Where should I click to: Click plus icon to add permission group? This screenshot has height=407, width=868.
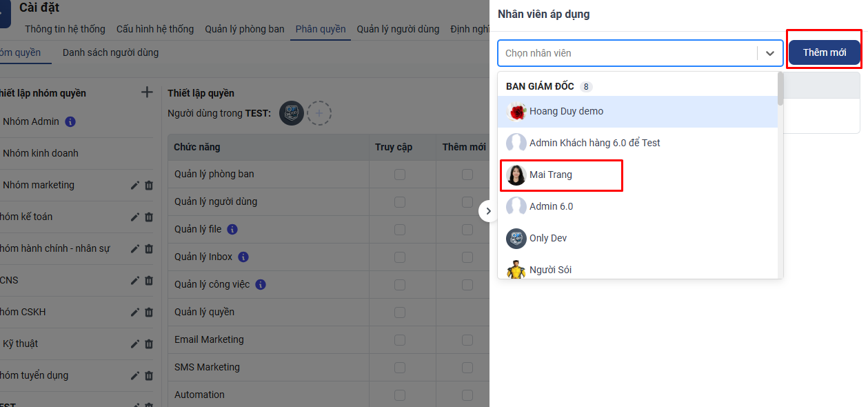coord(147,92)
